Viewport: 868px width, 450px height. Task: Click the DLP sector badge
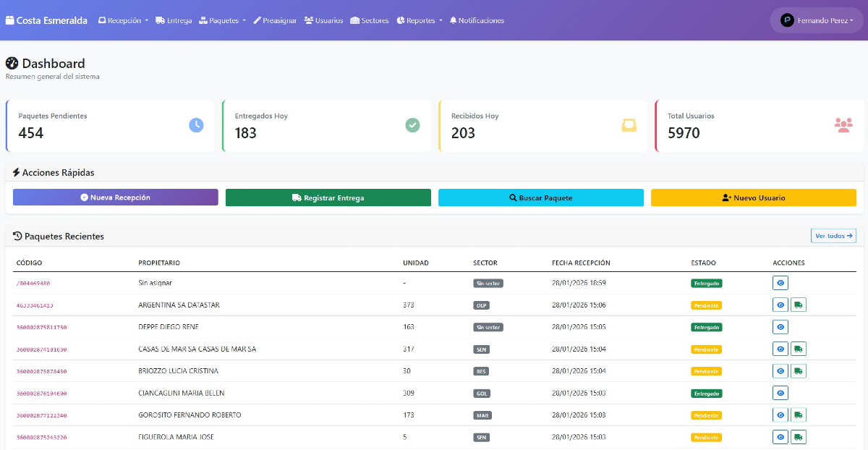point(481,305)
